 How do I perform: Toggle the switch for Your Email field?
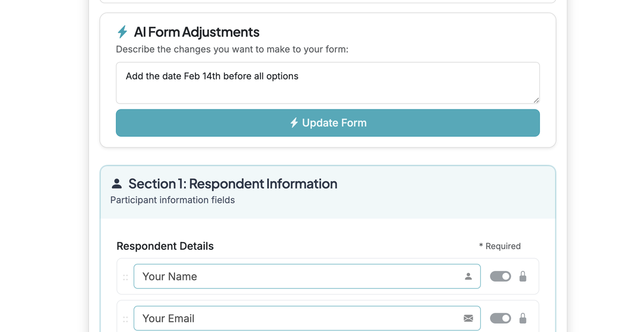pos(500,318)
